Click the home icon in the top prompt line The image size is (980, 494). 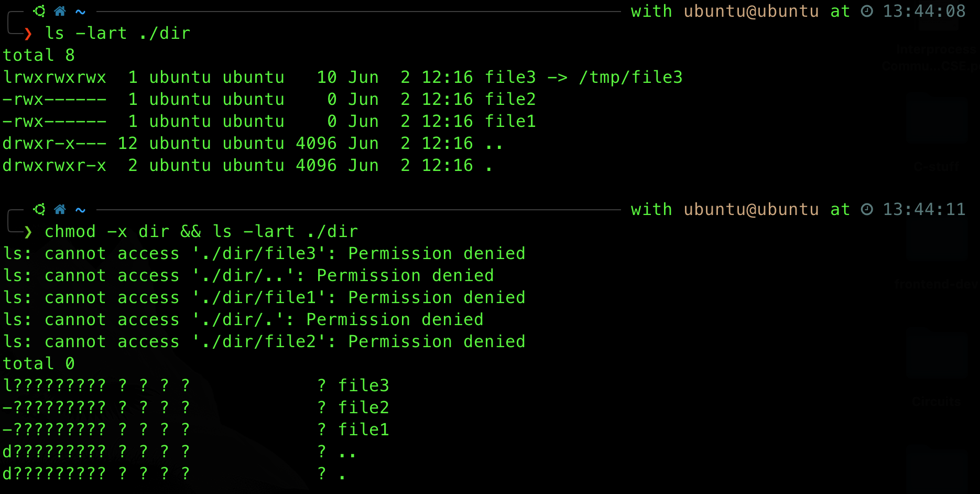tap(60, 11)
